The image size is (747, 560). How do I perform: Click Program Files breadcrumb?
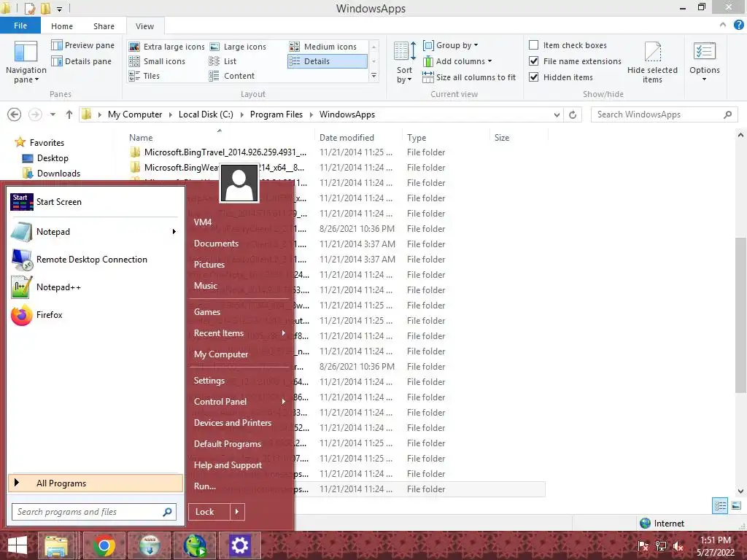[276, 114]
